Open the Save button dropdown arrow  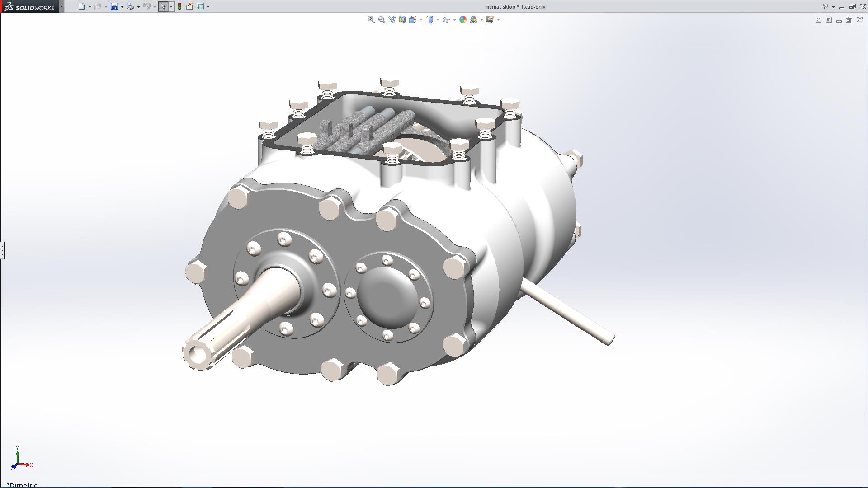[x=122, y=7]
